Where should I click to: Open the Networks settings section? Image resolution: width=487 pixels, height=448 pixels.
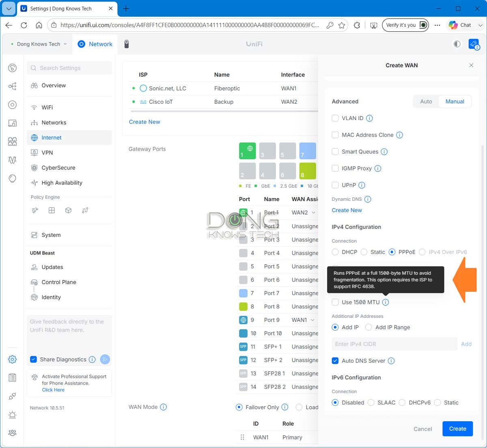(69, 123)
